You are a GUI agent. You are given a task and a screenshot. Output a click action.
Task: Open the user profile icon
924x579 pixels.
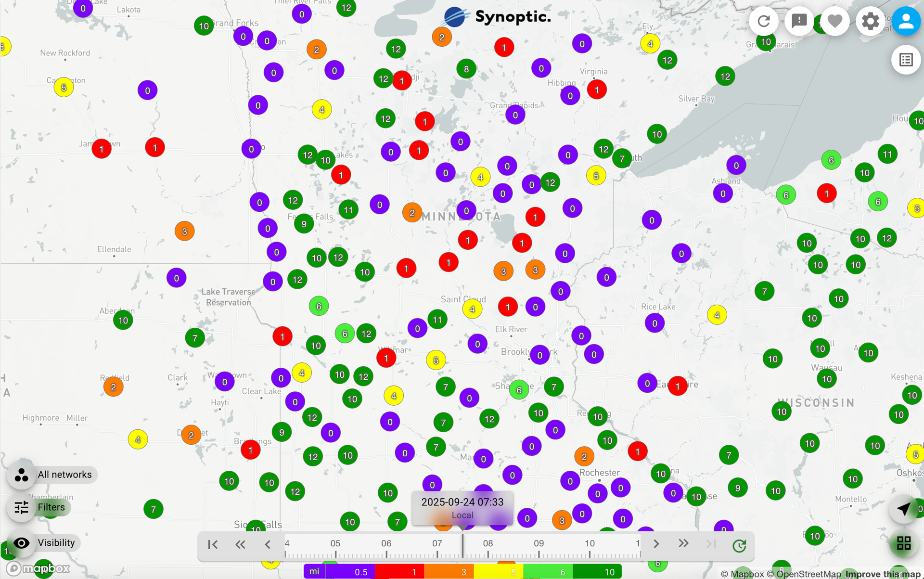pos(906,21)
